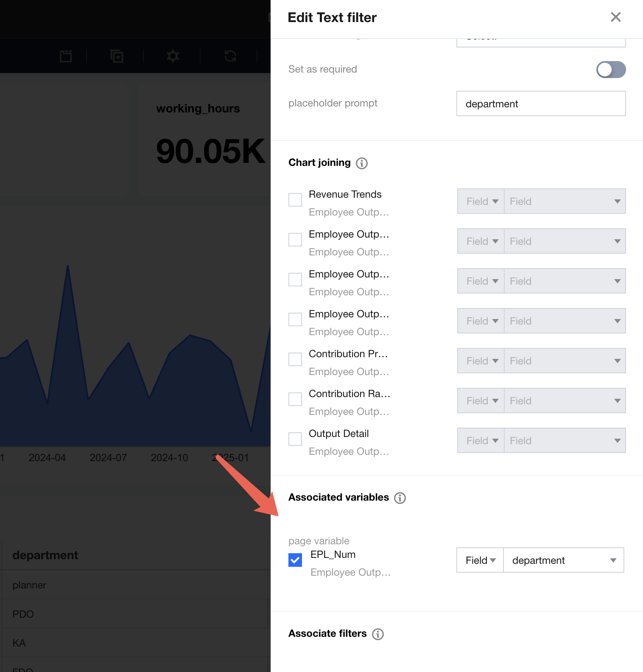Screen dimensions: 643x672
Task: Click the duplicate page icon in the toolbar
Action: 117,56
